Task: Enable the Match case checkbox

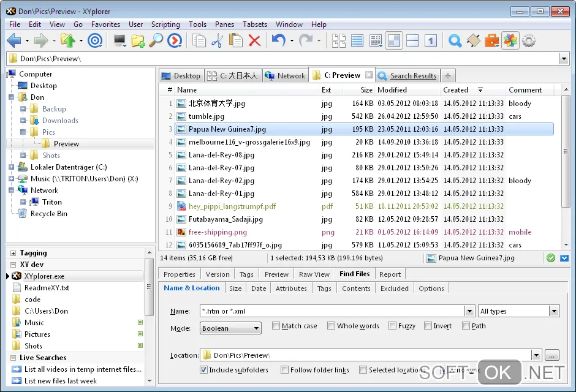Action: tap(276, 326)
